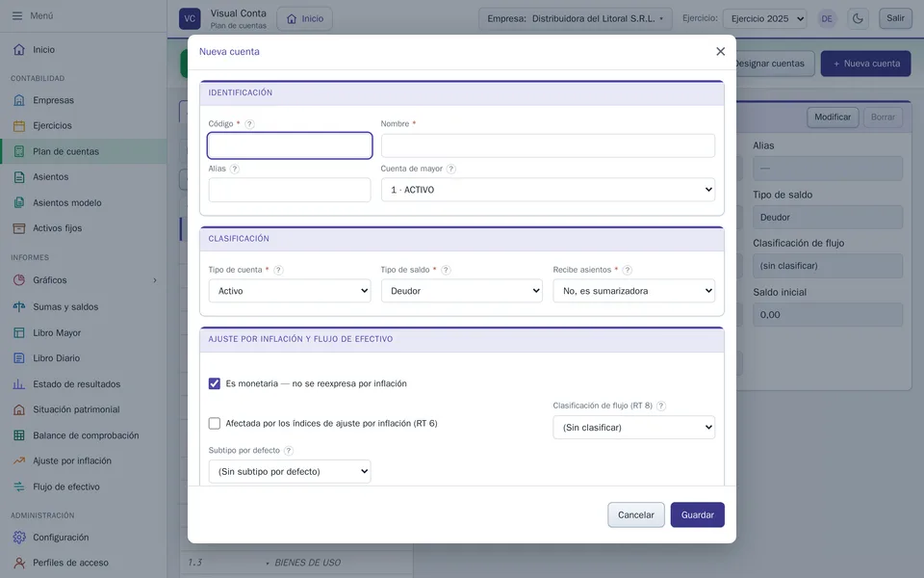Open Tipo de cuenta dropdown
924x578 pixels.
tap(290, 291)
